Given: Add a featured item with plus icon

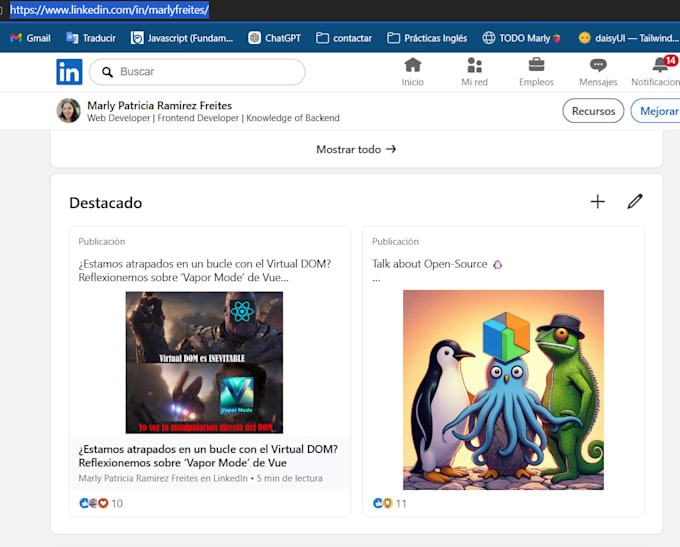Looking at the screenshot, I should click(597, 201).
